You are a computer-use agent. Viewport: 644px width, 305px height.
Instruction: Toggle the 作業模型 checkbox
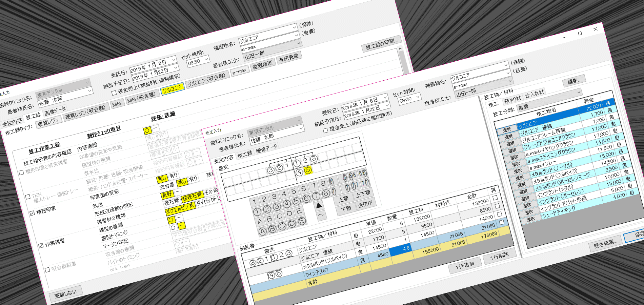coord(41,245)
